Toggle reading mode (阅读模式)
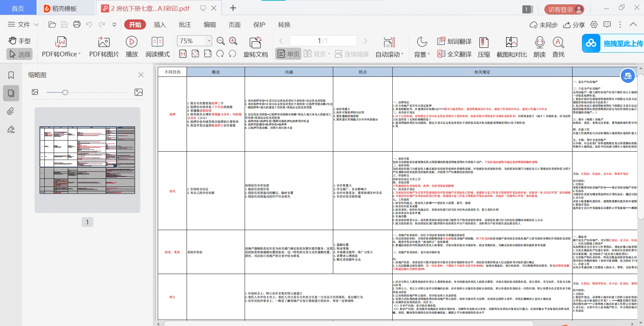644x326 pixels. tap(157, 47)
